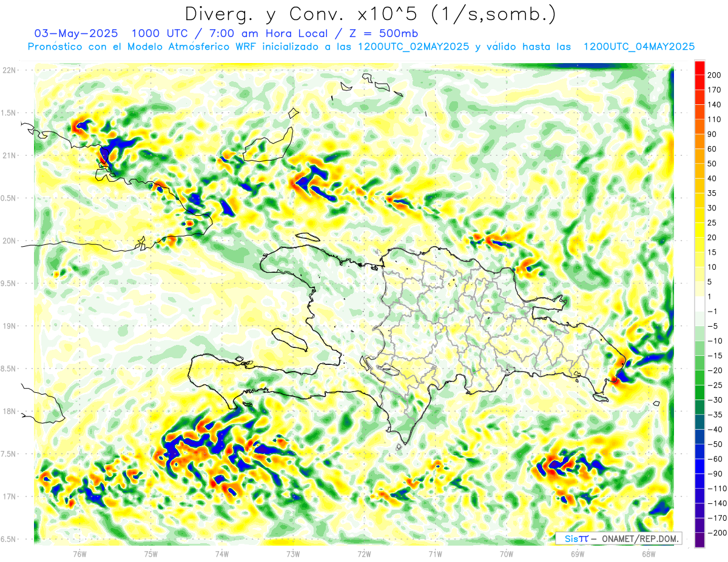Click the "22N" latitude label
This screenshot has height=562, width=728.
[x=10, y=70]
